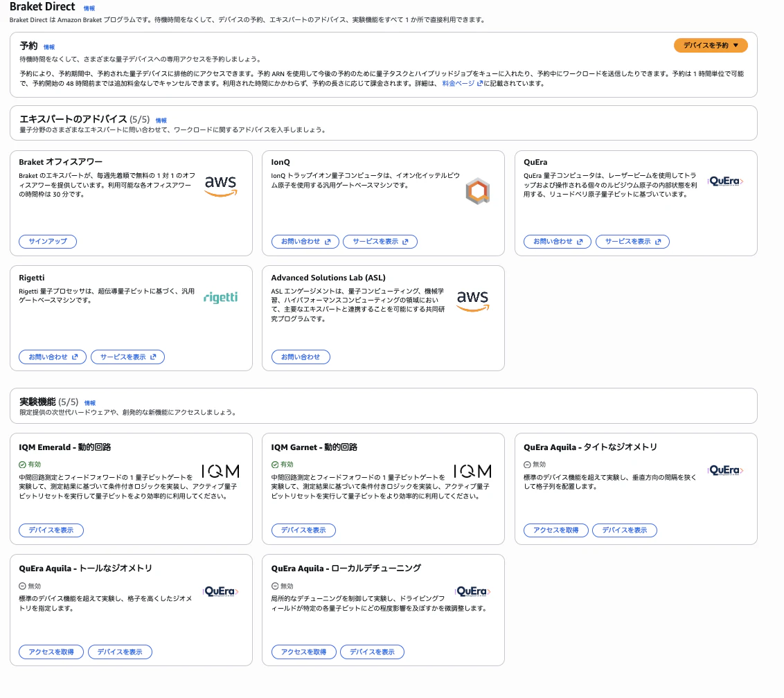Click アクセスを取得 in トールなジオメトリ card

pos(51,652)
